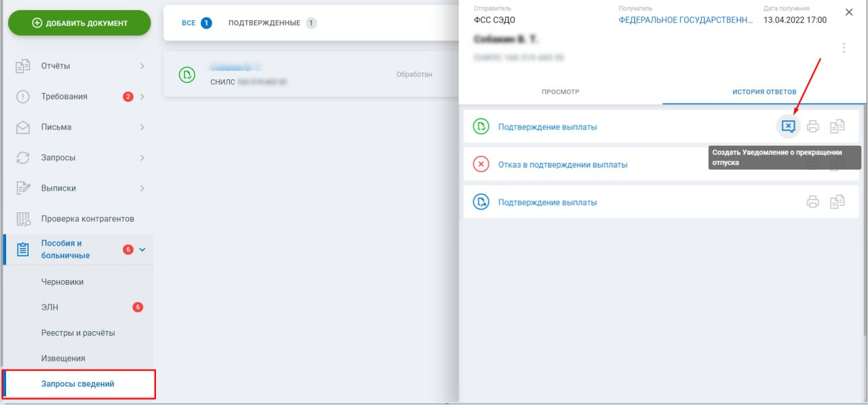Go to Проверка контрагентов section
Image resolution: width=868 pixels, height=405 pixels.
87,218
